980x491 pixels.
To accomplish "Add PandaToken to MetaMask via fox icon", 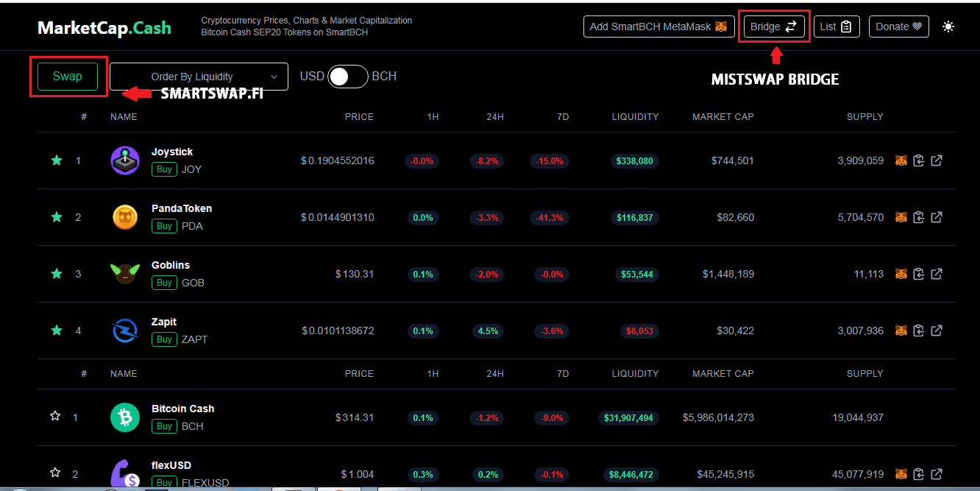I will click(901, 217).
